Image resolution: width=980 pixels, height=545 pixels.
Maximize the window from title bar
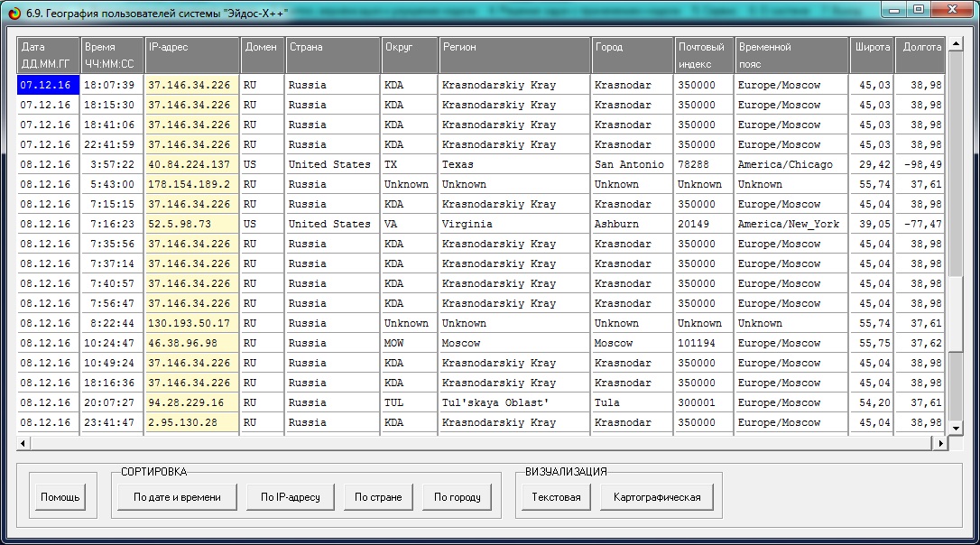(919, 9)
